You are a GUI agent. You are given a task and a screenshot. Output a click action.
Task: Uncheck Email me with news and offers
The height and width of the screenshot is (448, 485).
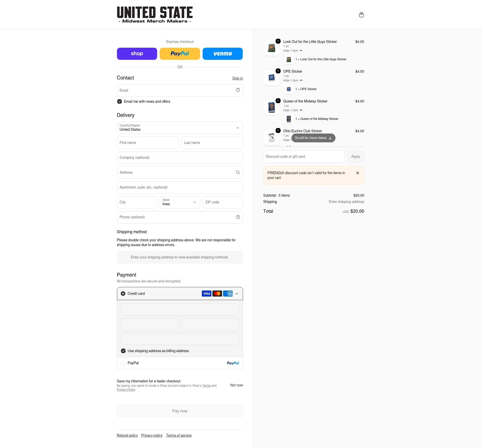click(x=119, y=101)
